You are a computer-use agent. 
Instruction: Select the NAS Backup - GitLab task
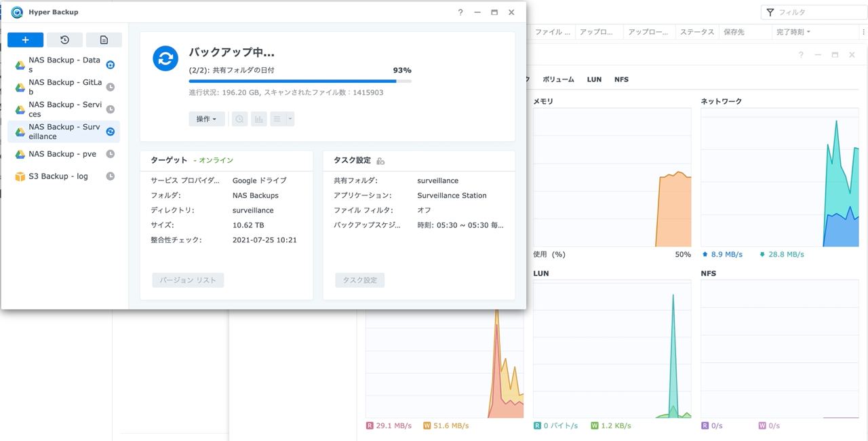coord(64,87)
